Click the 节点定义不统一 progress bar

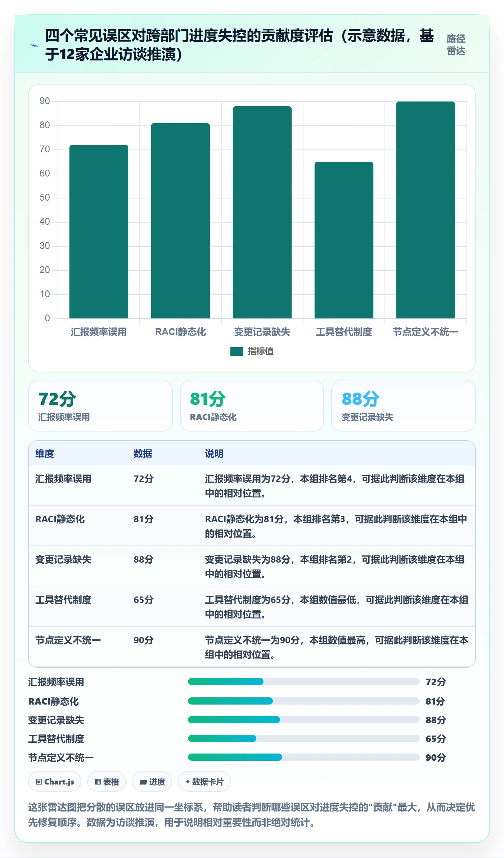[x=303, y=757]
